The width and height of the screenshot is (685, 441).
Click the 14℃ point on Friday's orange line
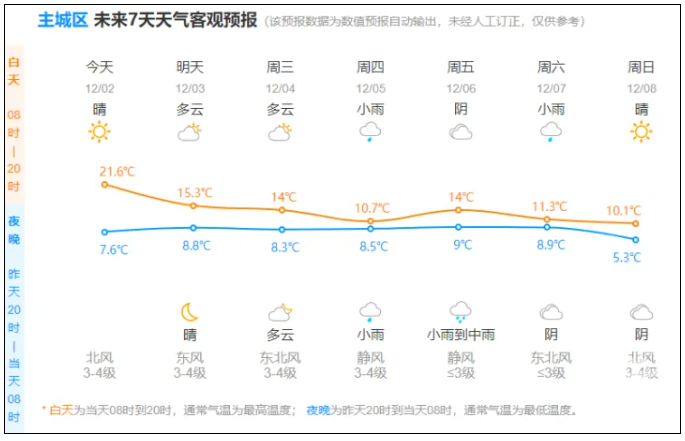459,209
